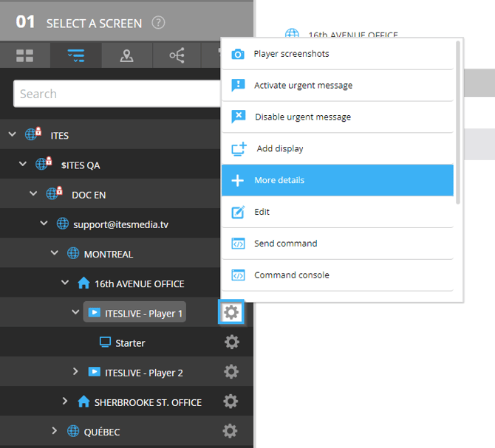Select SHERBROOKE ST. OFFICE entry

click(148, 402)
